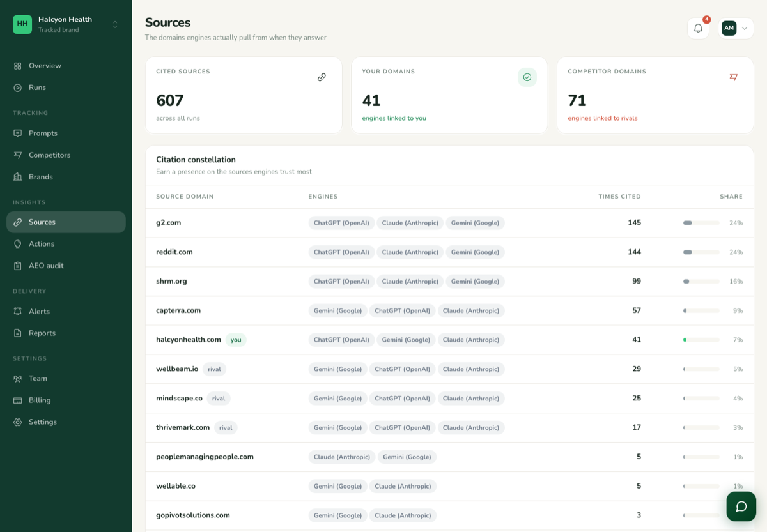Click Claude (Anthropic) chip in peoplemanagingpeople.com row
This screenshot has height=532, width=767.
342,457
